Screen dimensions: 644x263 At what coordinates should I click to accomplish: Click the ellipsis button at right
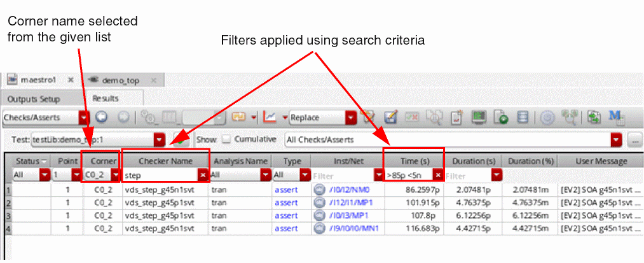coord(634,140)
